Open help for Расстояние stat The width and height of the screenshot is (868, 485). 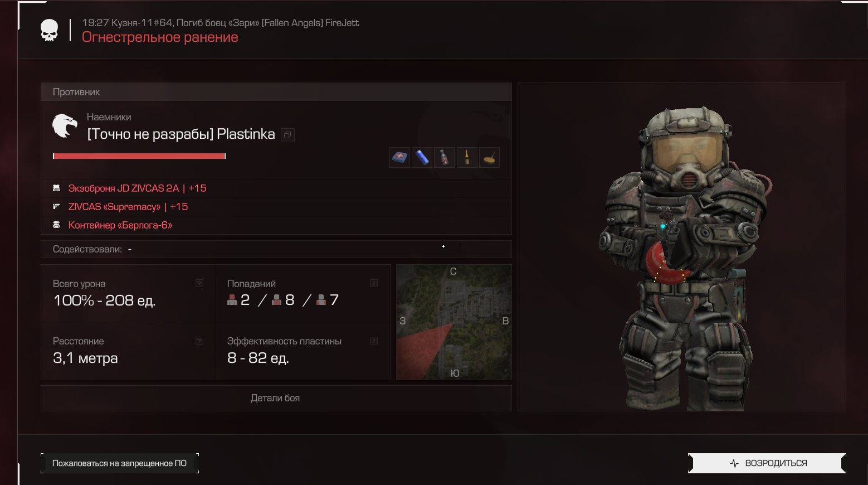199,341
